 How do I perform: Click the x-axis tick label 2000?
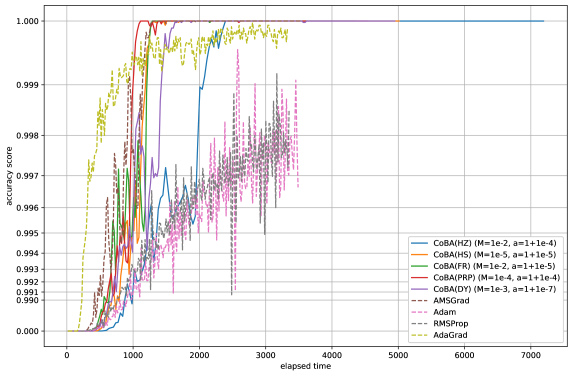point(200,355)
